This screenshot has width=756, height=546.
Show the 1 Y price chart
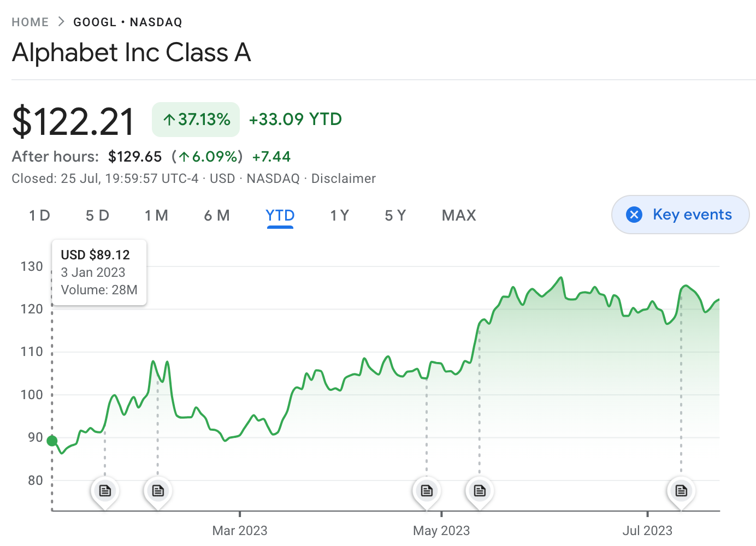pos(339,216)
